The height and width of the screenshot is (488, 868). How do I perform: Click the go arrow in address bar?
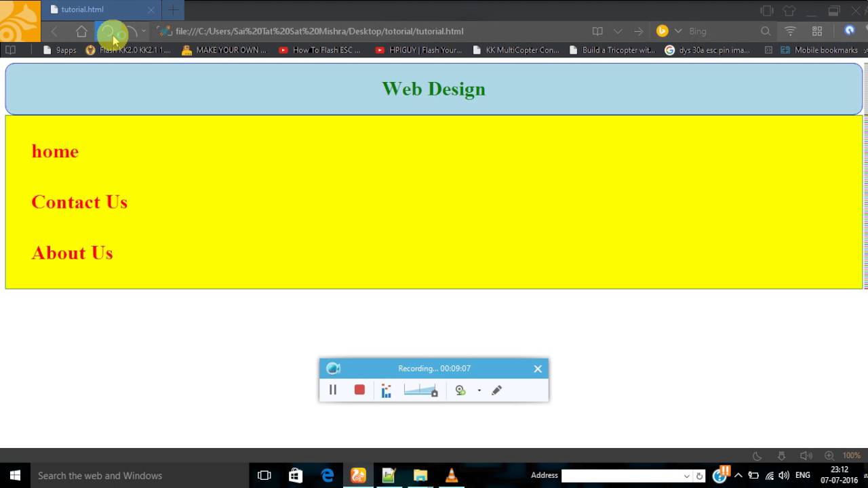(638, 31)
